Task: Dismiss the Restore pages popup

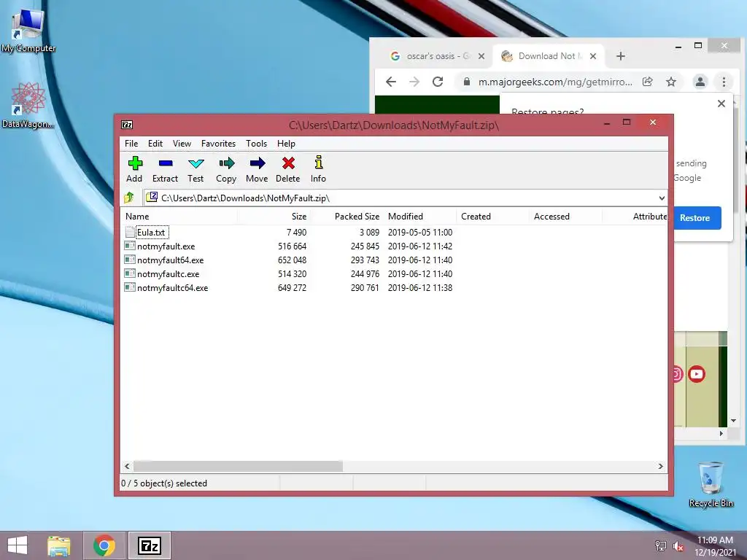Action: coord(721,104)
